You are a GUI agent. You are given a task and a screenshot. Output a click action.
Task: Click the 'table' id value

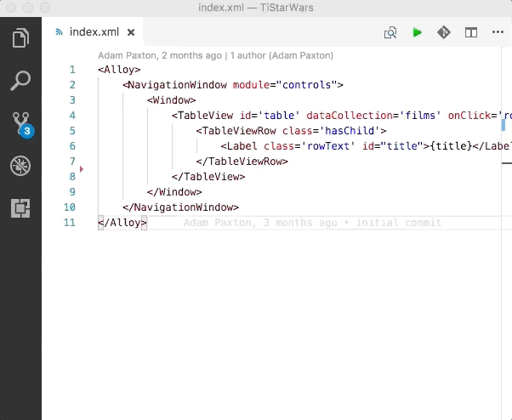pyautogui.click(x=278, y=116)
